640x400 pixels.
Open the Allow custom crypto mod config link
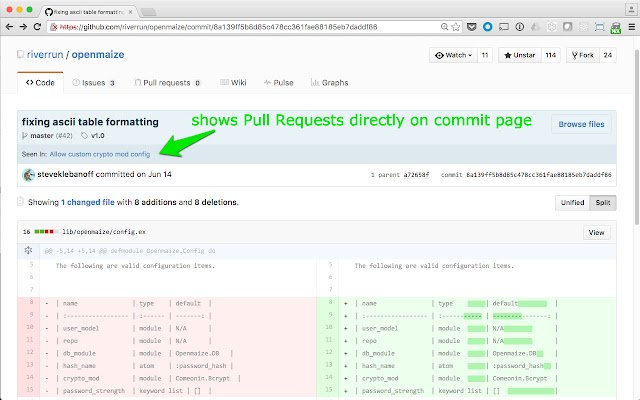pos(100,154)
